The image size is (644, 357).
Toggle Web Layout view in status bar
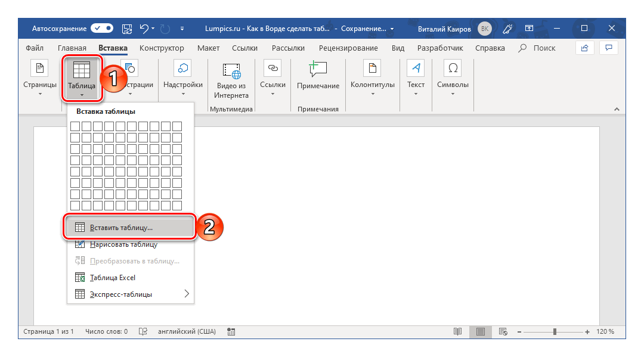503,331
